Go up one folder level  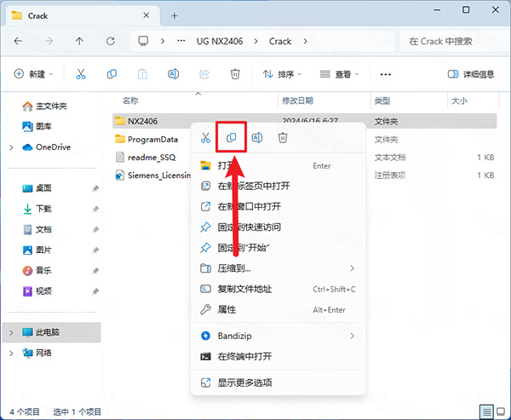[x=79, y=41]
